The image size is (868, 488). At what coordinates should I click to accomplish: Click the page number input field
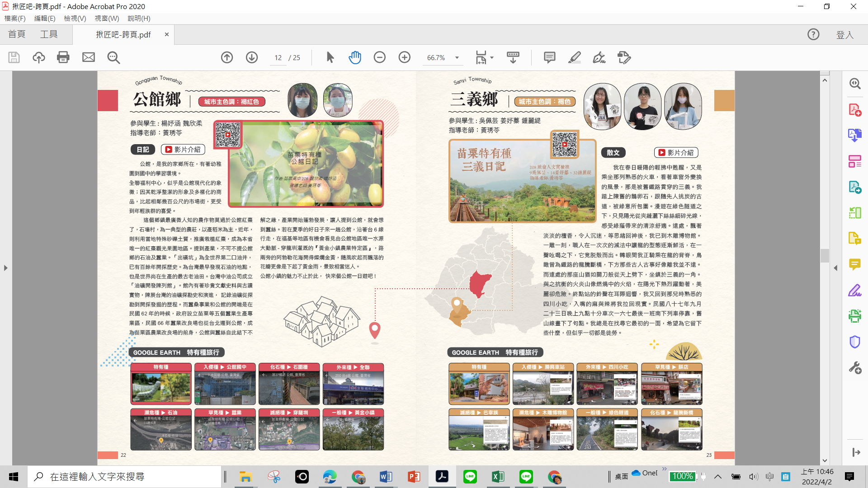[278, 58]
